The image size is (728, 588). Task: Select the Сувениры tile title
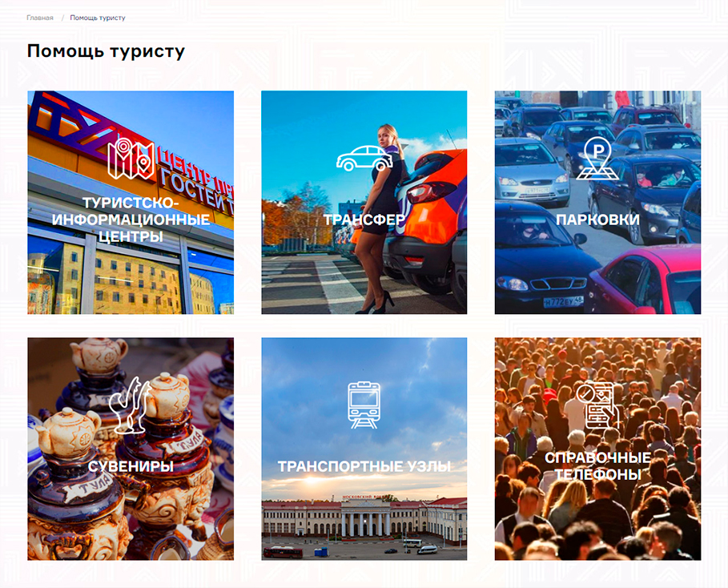click(131, 466)
